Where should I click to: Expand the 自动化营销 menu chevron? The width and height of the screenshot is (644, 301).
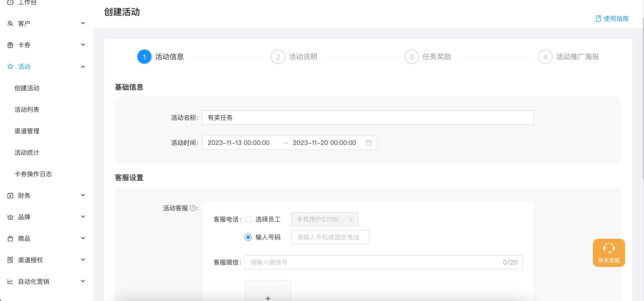tap(83, 281)
